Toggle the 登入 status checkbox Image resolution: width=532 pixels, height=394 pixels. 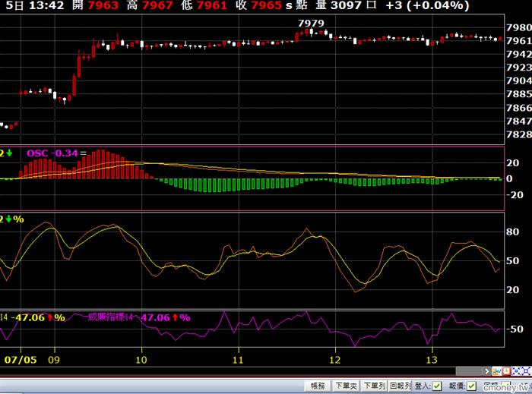pyautogui.click(x=437, y=386)
